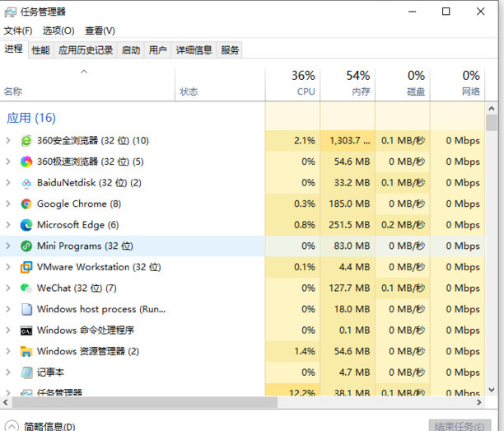Image resolution: width=504 pixels, height=431 pixels.
Task: Click the 127.7 MB memory cell
Action: click(x=349, y=288)
